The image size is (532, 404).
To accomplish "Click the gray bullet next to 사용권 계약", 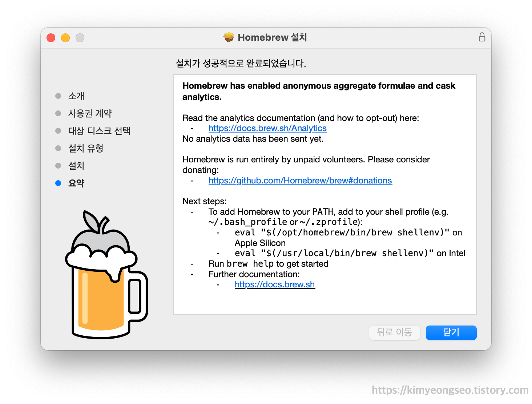I will pyautogui.click(x=58, y=113).
